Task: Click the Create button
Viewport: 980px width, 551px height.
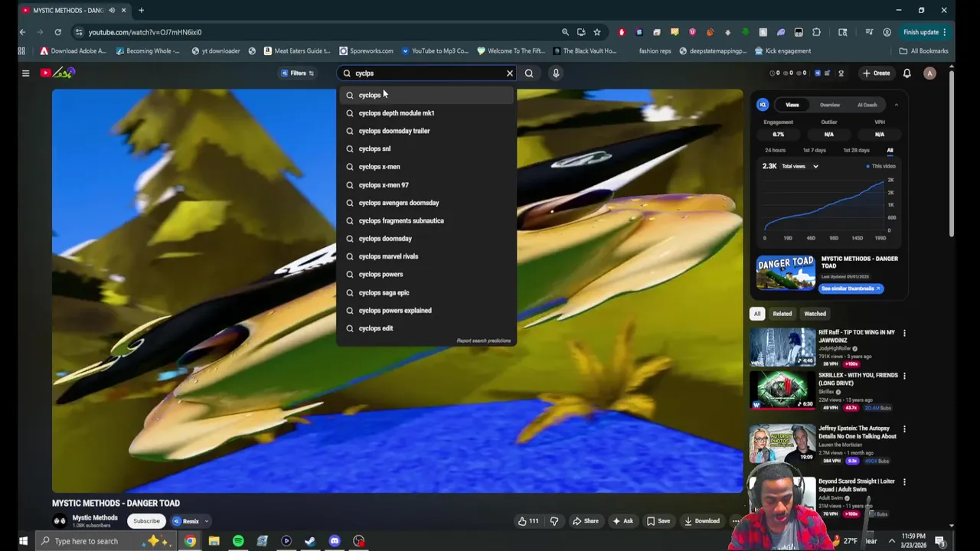Action: click(x=876, y=73)
